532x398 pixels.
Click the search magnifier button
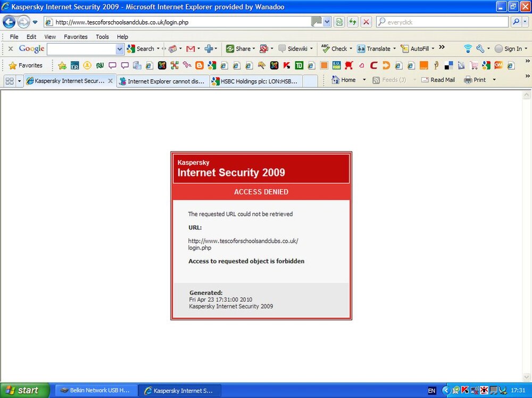(516, 22)
